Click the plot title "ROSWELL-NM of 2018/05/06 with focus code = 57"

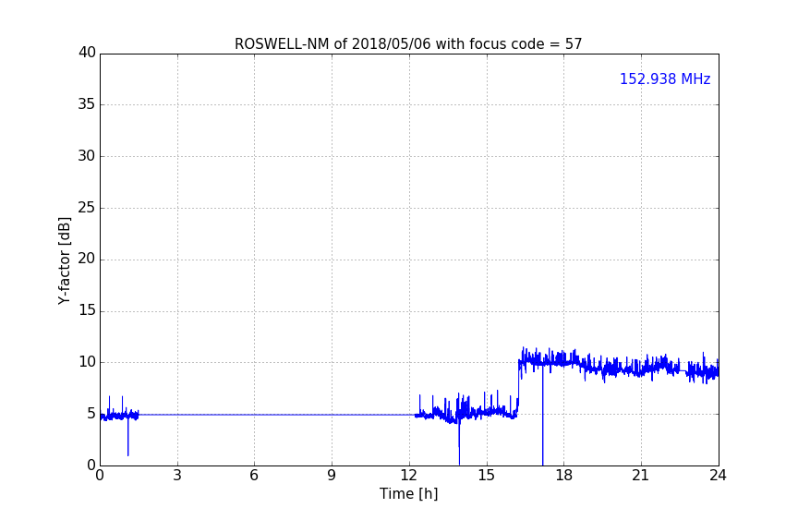[x=408, y=44]
